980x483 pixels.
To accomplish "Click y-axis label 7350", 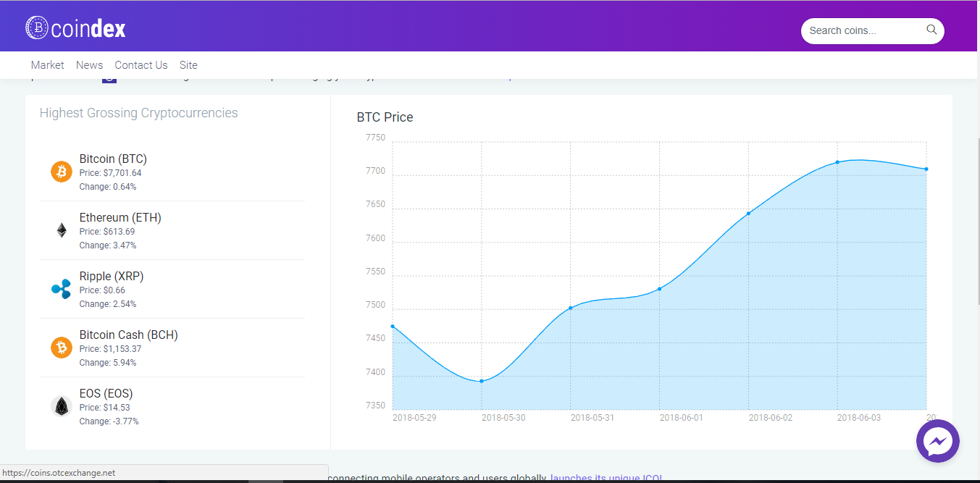I will pyautogui.click(x=376, y=406).
